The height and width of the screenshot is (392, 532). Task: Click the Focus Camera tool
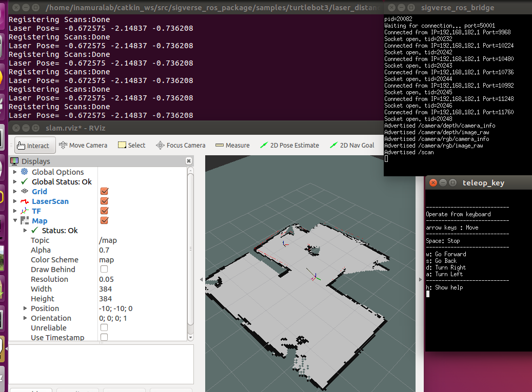pyautogui.click(x=181, y=146)
